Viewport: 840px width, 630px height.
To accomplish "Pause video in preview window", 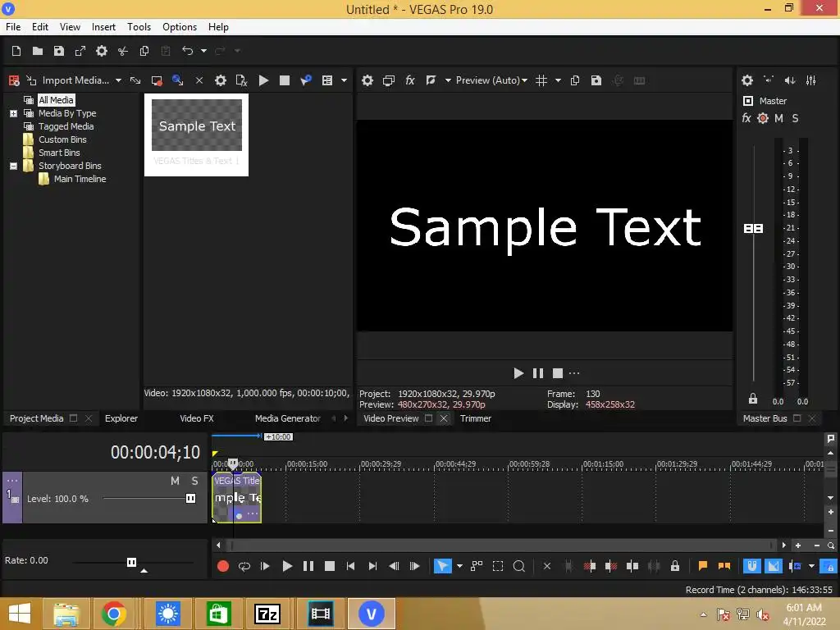I will [538, 373].
